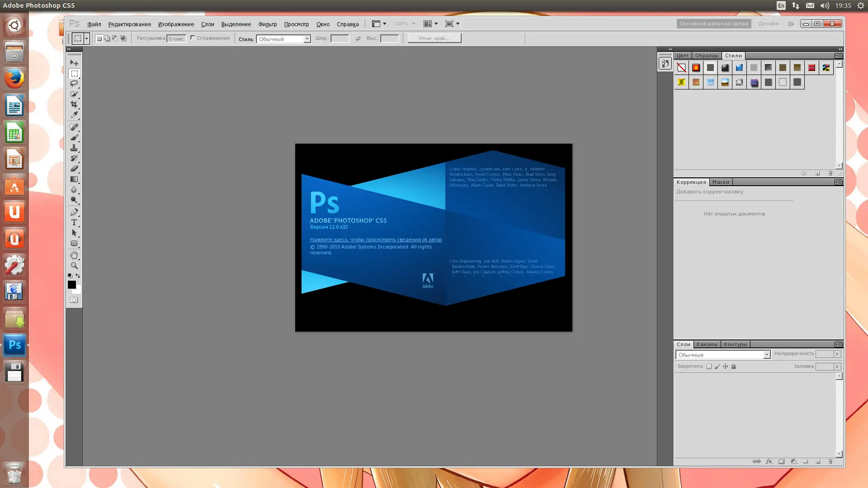Select the Horizontal Type tool
868x488 pixels.
pyautogui.click(x=74, y=222)
